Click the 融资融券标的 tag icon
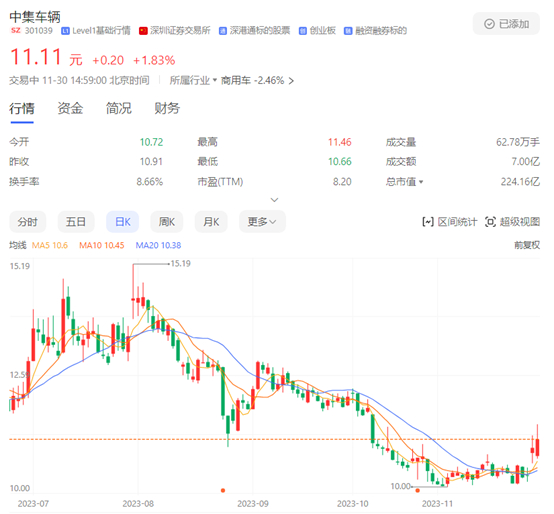 [x=348, y=31]
